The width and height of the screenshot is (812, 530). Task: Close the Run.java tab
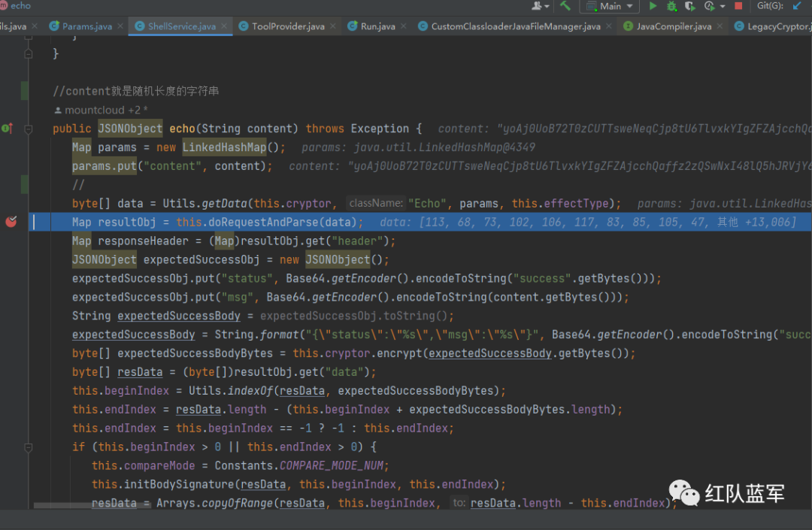click(x=404, y=26)
